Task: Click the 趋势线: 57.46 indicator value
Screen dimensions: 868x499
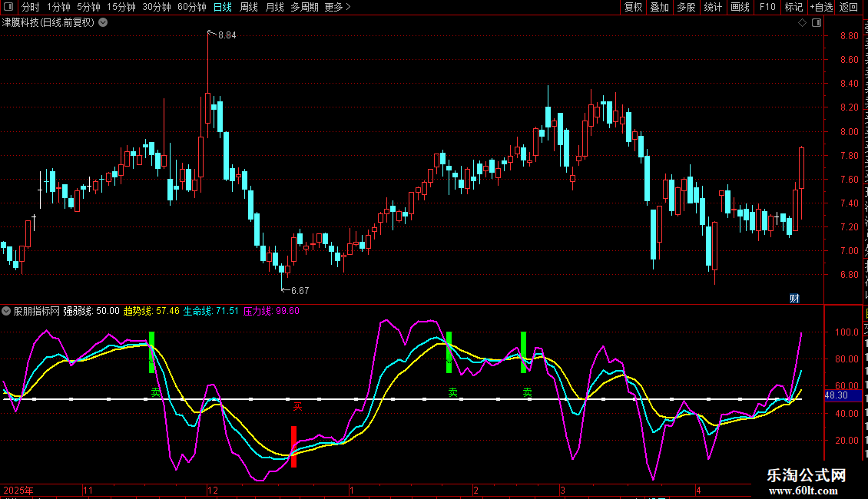Action: 151,311
